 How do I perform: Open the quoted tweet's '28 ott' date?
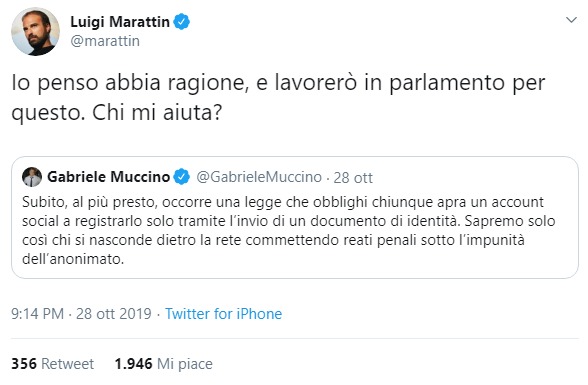[353, 178]
